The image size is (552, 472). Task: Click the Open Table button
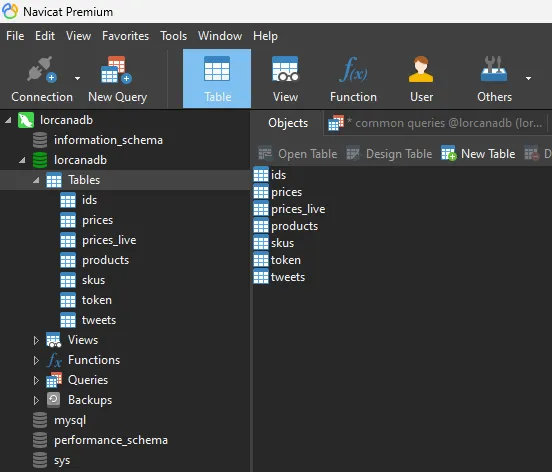[298, 154]
